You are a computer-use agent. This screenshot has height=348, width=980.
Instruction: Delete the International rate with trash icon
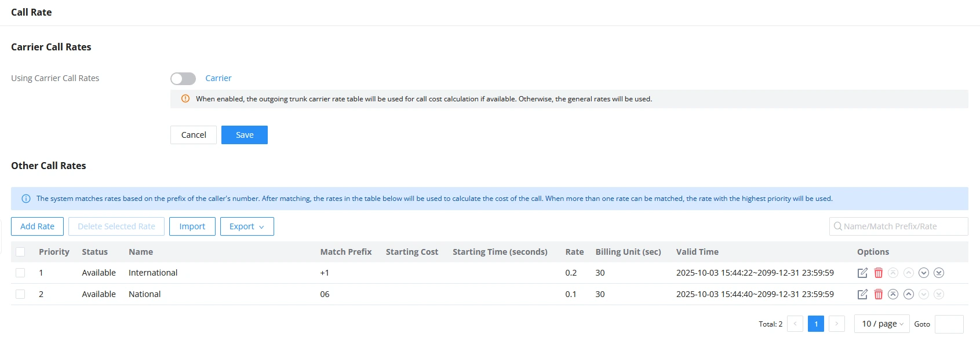(879, 273)
